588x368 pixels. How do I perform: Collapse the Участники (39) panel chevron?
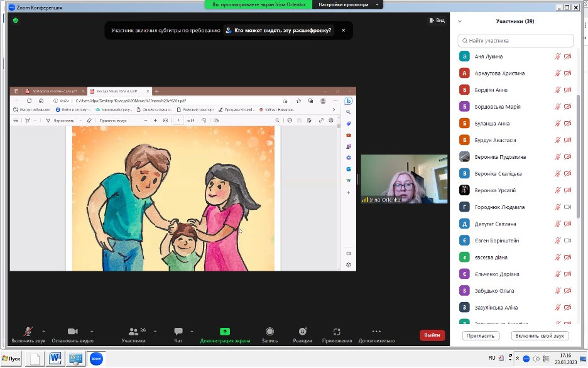pyautogui.click(x=460, y=21)
